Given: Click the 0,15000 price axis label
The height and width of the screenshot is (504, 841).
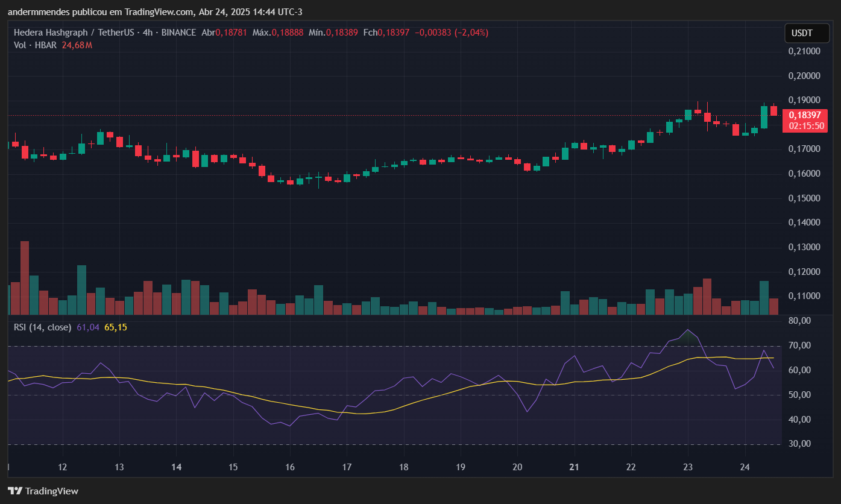Looking at the screenshot, I should (804, 198).
